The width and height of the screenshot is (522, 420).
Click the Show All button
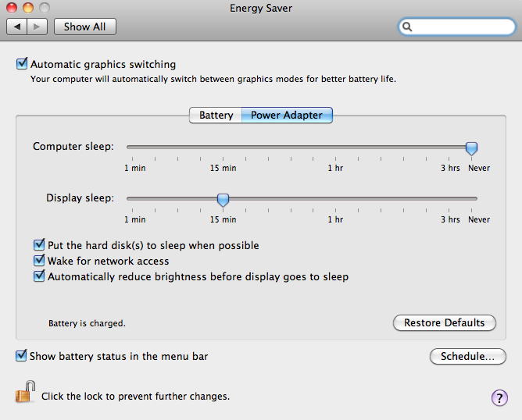pyautogui.click(x=85, y=27)
